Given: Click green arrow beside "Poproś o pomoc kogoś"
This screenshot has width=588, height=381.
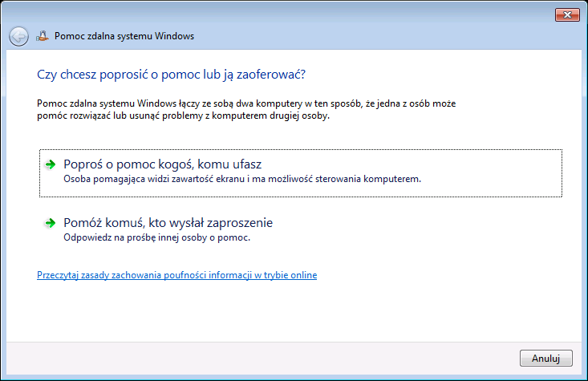Looking at the screenshot, I should pyautogui.click(x=51, y=164).
